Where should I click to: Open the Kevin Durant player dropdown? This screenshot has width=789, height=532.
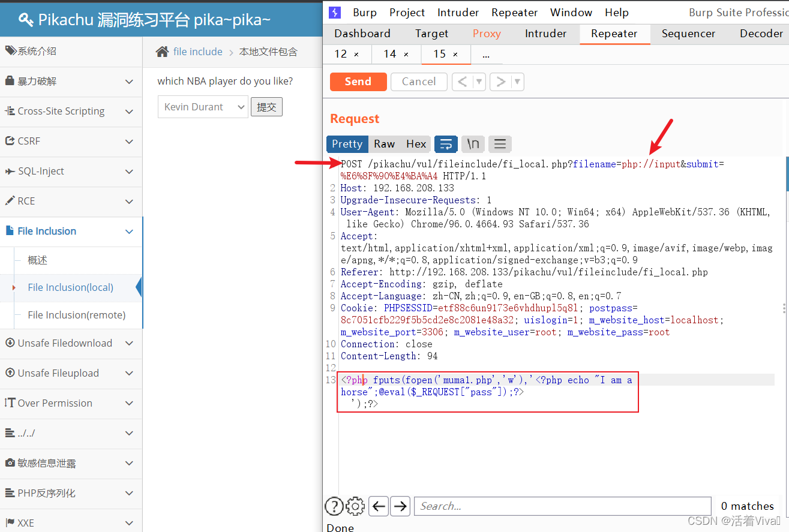[203, 107]
